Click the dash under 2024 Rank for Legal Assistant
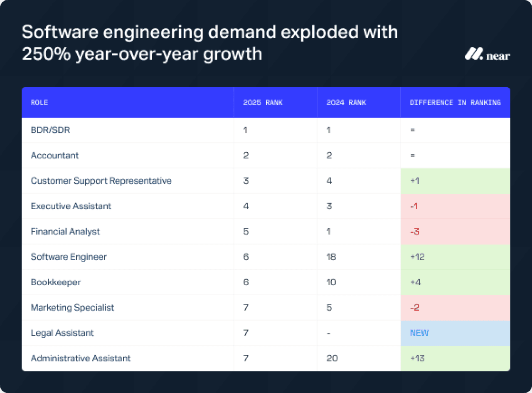This screenshot has width=532, height=393. 328,333
